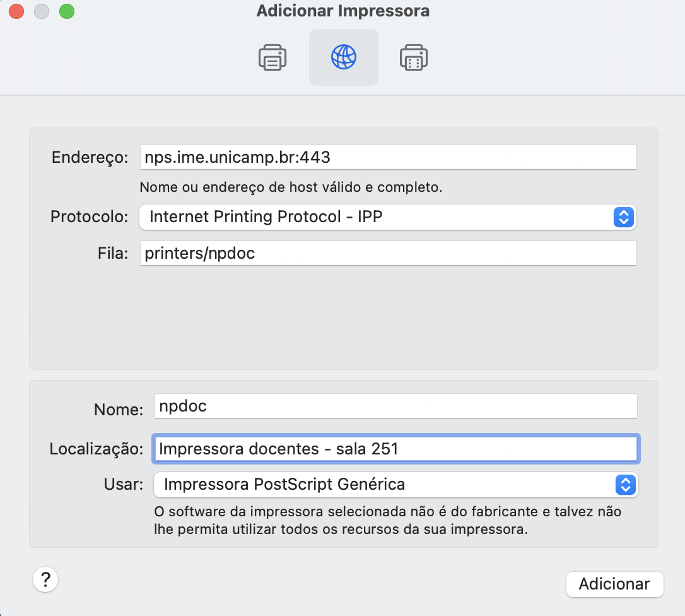This screenshot has width=685, height=616.
Task: Click into the Fila queue field
Action: 388,253
